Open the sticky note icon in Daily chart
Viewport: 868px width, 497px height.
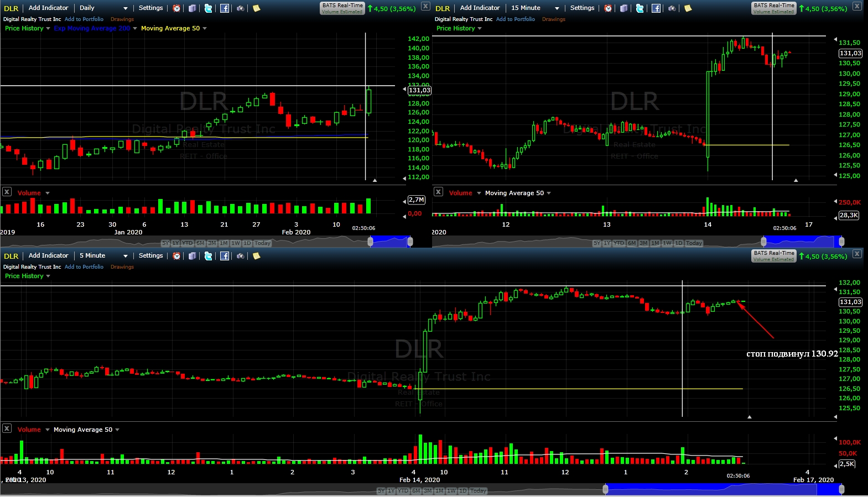tap(256, 8)
